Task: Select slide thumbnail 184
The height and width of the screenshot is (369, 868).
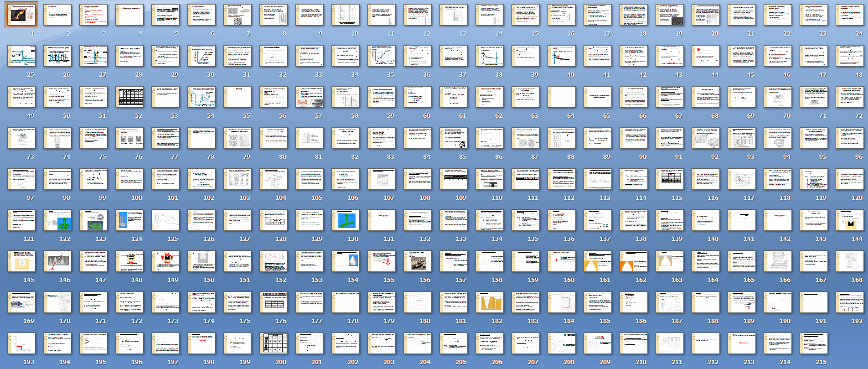Action: pos(562,302)
